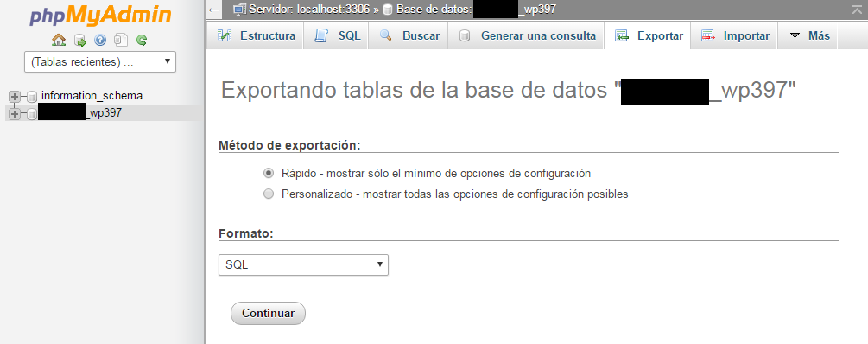Collapse the navigation panel with left arrow
The width and height of the screenshot is (868, 344).
coord(213,10)
